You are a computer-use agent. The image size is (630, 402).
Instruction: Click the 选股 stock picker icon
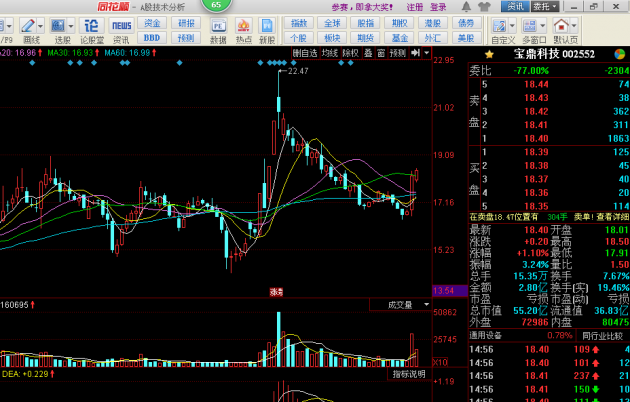pos(62,29)
